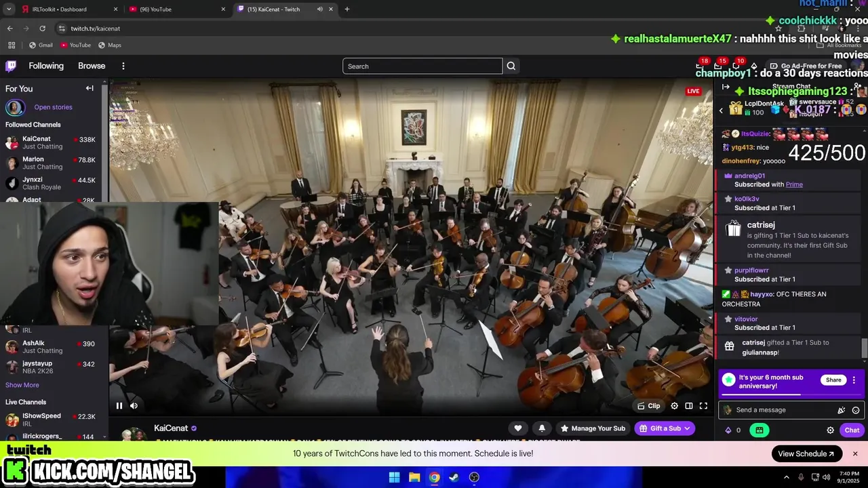Enter fullscreen on the video player
868x488 pixels.
click(703, 406)
